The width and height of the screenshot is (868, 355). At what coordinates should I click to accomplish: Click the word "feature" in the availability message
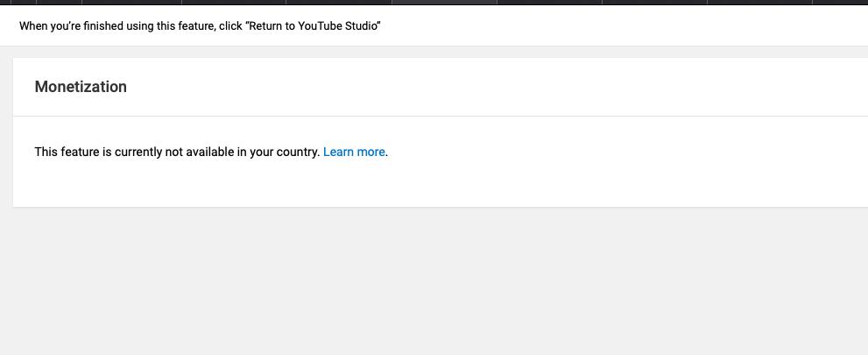pos(79,152)
